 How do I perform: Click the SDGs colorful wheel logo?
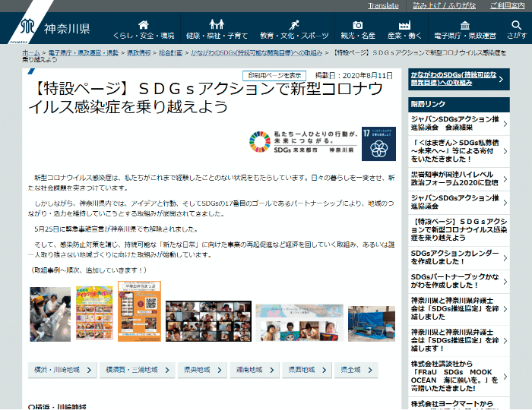coord(260,142)
